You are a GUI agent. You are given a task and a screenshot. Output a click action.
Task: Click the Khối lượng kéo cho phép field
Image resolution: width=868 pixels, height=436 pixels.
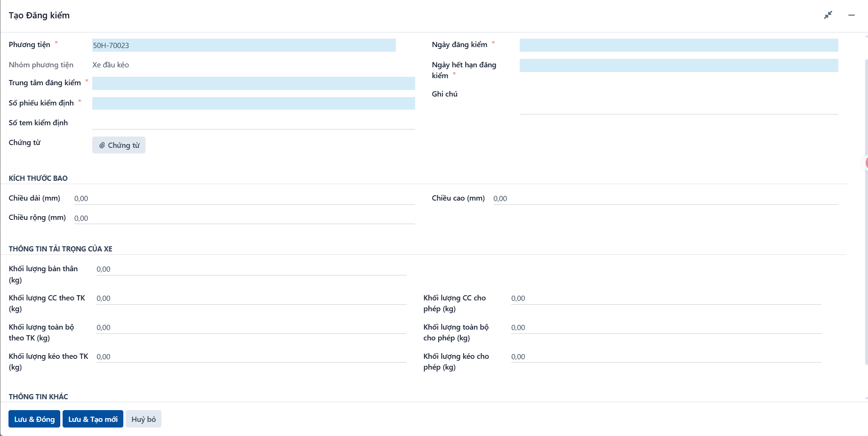tap(666, 356)
